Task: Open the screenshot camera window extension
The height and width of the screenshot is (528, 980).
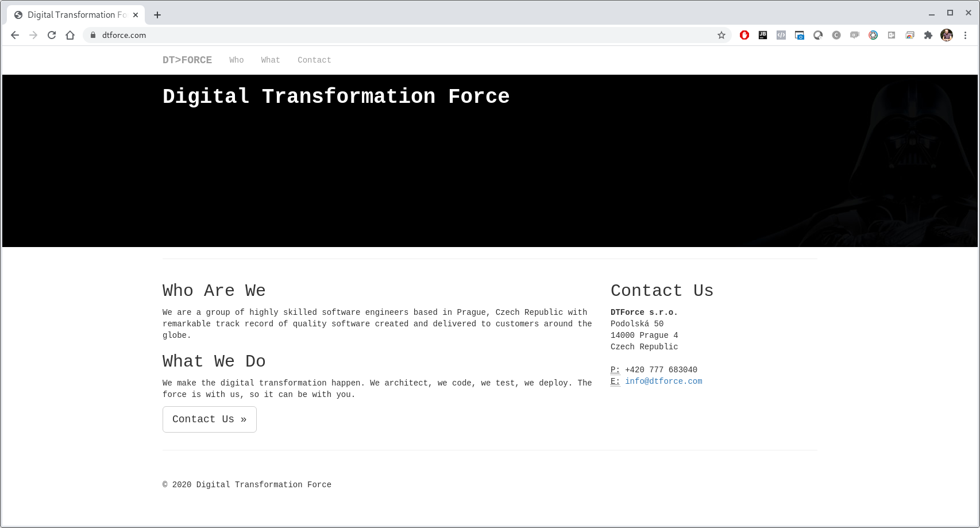Action: [x=800, y=35]
